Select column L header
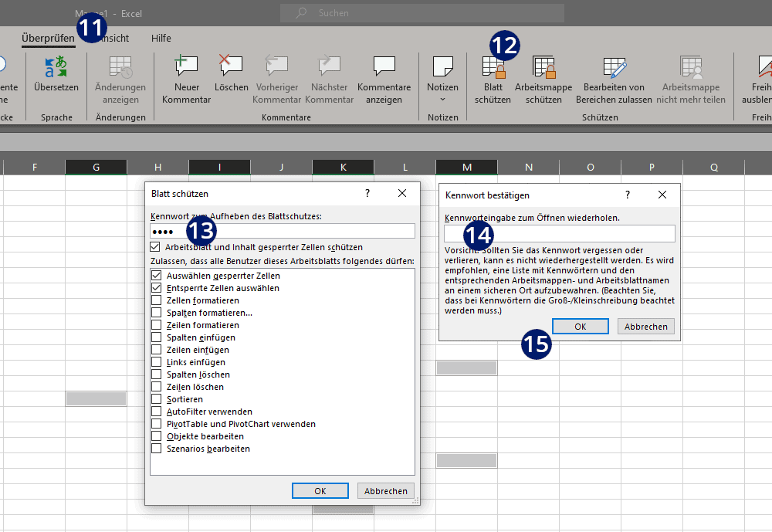Viewport: 772px width, 532px height. [x=405, y=167]
